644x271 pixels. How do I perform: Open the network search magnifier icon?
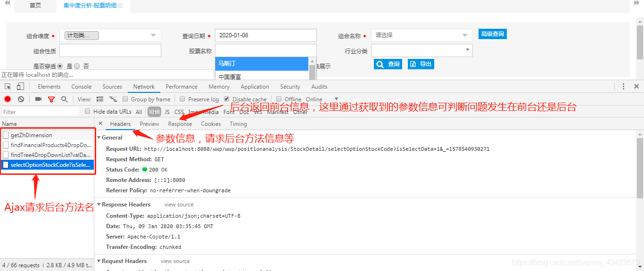[x=64, y=99]
